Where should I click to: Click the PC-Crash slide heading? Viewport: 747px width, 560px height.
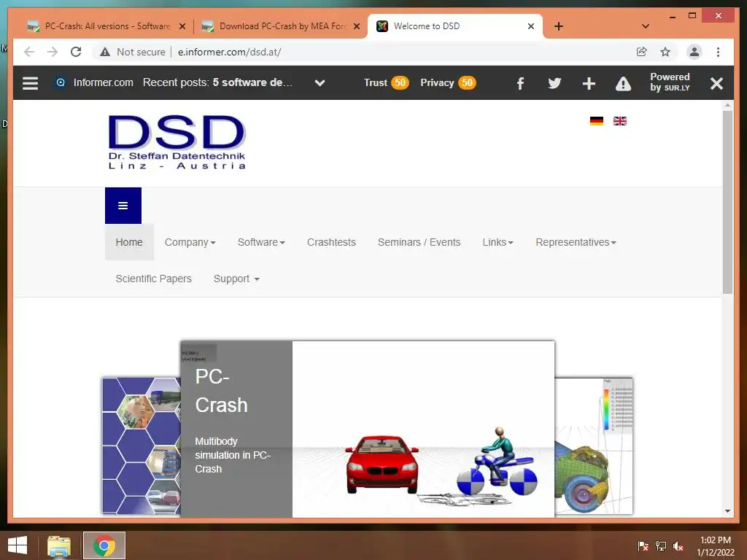coord(221,391)
